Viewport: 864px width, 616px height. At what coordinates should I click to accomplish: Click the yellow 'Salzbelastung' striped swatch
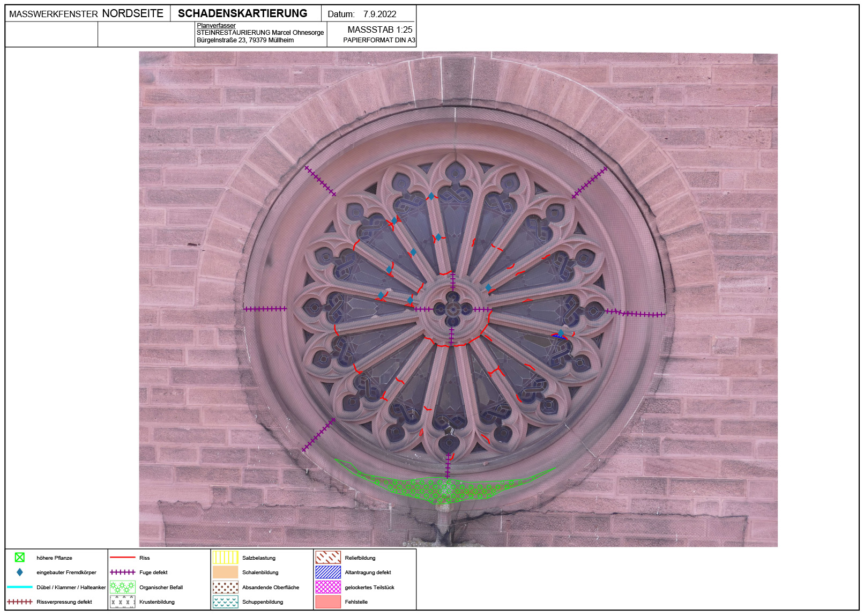[x=225, y=558]
